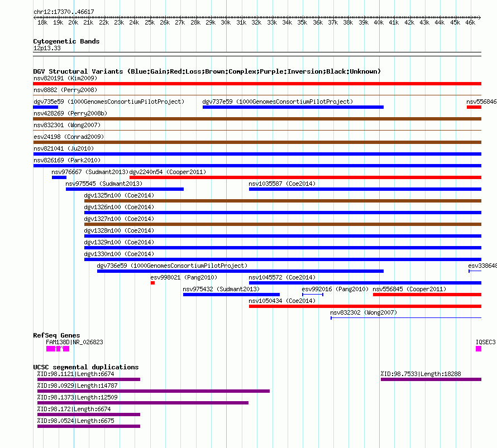Select the tiny red esv998021 (Pang2010) marker

pyautogui.click(x=153, y=283)
